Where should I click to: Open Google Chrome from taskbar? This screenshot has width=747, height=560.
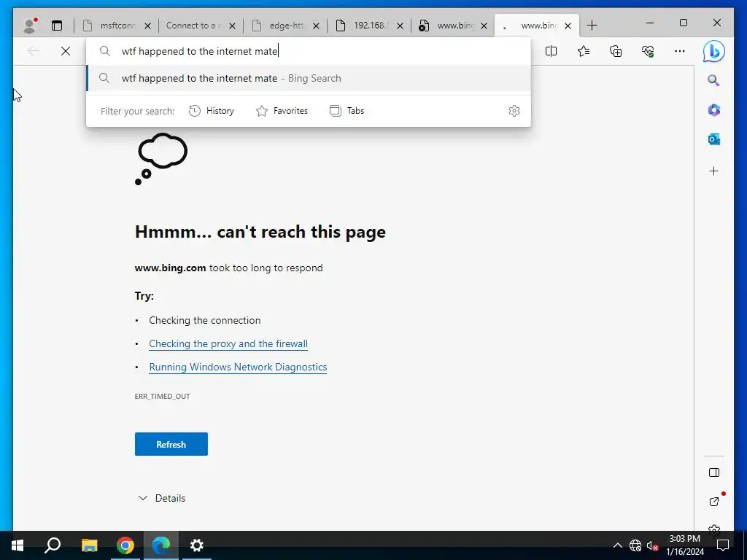coord(125,545)
